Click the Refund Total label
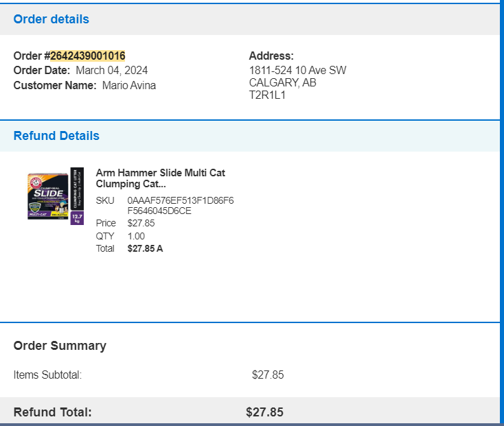Viewport: 504px width, 426px height. tap(52, 412)
